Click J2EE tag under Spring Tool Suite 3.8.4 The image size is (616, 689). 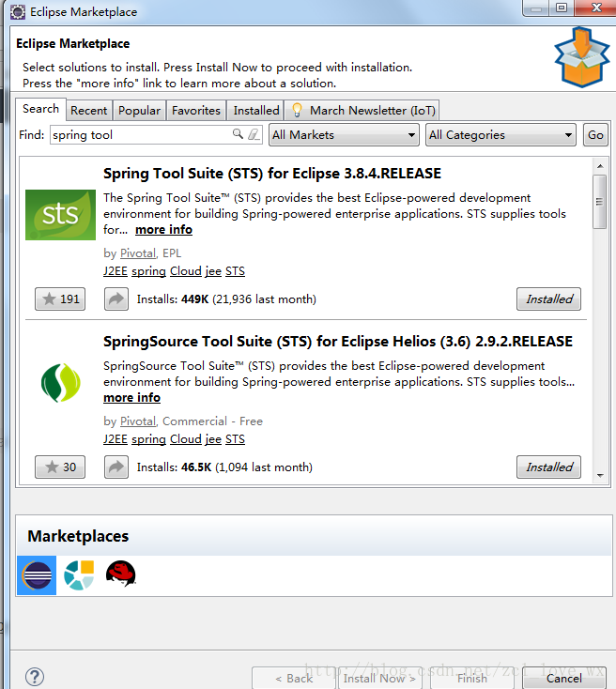coord(115,271)
